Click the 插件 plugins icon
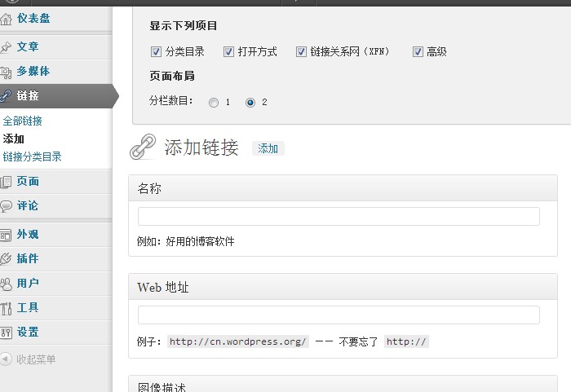Image resolution: width=571 pixels, height=392 pixels. tap(6, 259)
